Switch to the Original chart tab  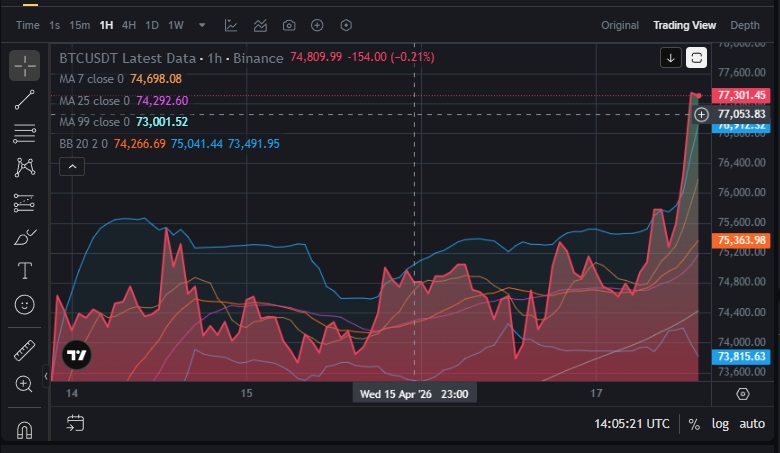click(x=620, y=25)
